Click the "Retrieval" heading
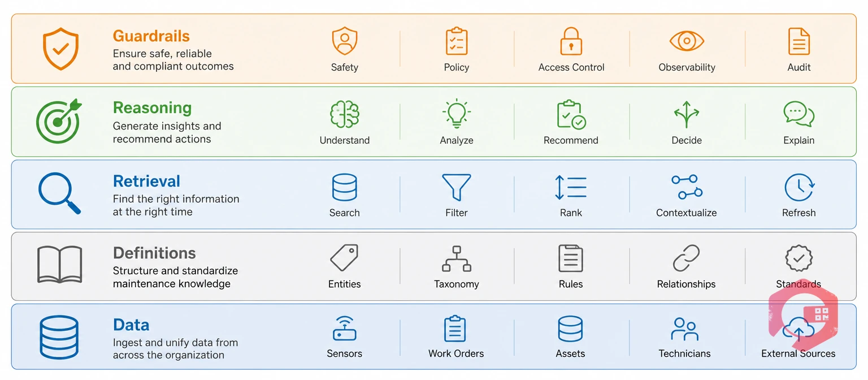Viewport: 868px width, 380px height. [146, 181]
